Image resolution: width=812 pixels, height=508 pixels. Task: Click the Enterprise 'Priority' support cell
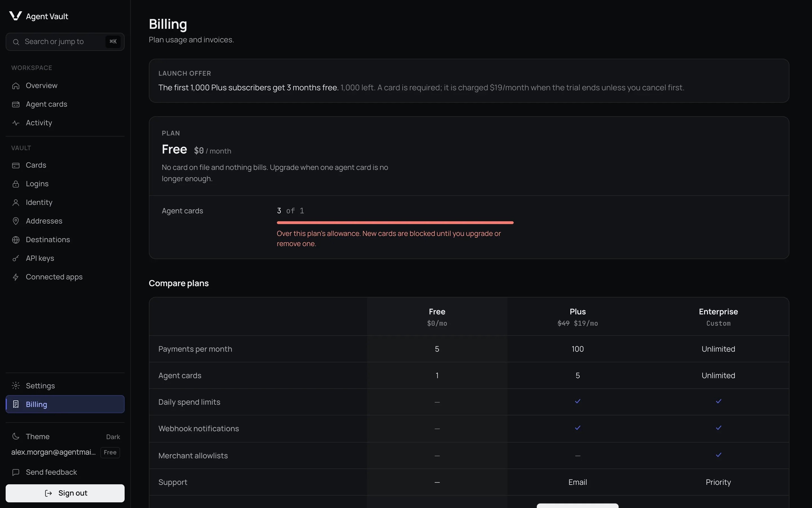[718, 482]
